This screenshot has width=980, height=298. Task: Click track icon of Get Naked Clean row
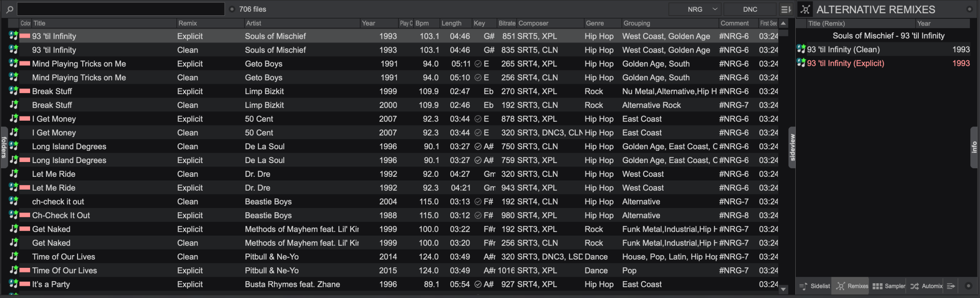click(14, 243)
